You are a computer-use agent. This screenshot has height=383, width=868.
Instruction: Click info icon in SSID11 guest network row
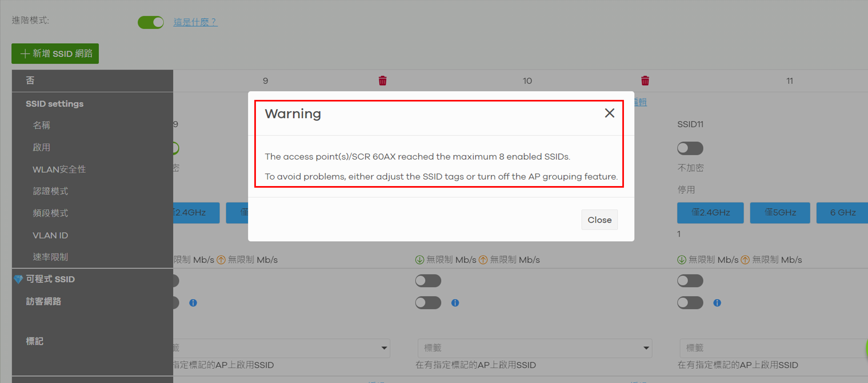717,303
